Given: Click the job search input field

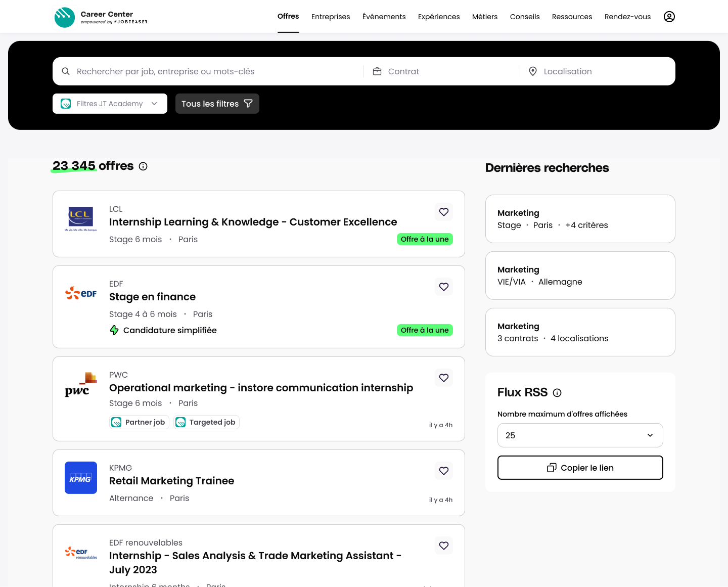Looking at the screenshot, I should coord(208,71).
